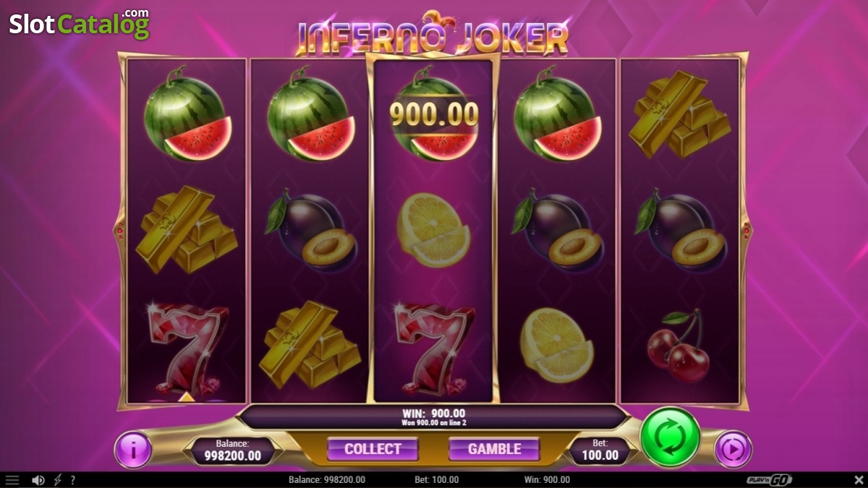Image resolution: width=868 pixels, height=488 pixels.
Task: Toggle fast play lightning icon
Action: tap(58, 480)
